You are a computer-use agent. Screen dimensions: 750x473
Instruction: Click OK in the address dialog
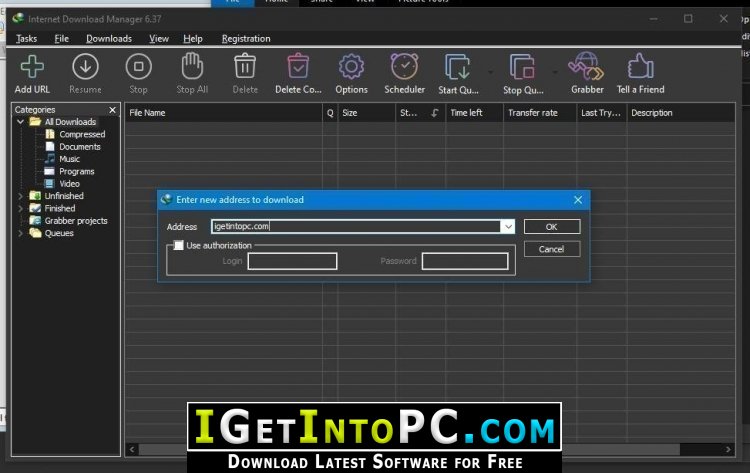point(552,227)
